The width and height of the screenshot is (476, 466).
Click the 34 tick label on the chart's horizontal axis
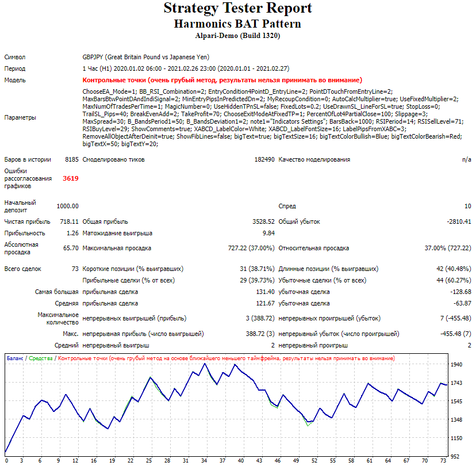tap(204, 461)
